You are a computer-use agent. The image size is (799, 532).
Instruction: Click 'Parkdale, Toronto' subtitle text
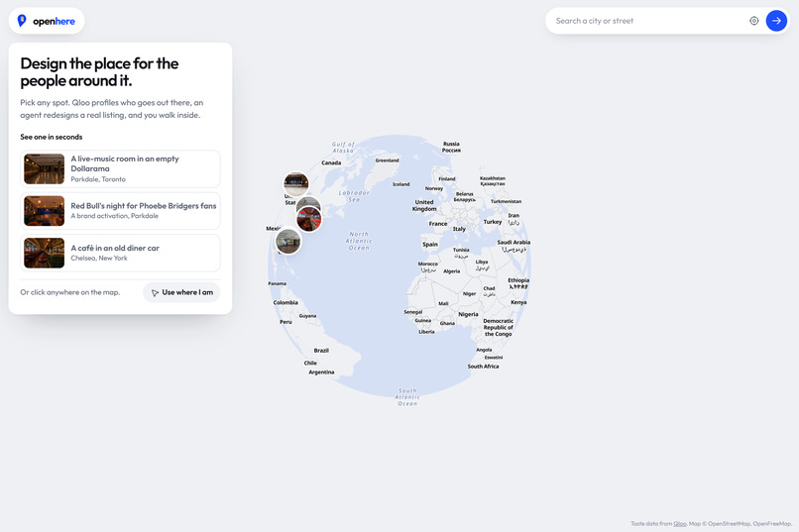coord(98,179)
